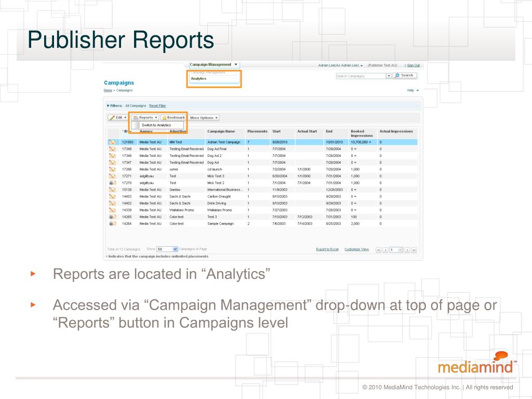
Task: Go to the previous page of campaigns
Action: (x=385, y=250)
